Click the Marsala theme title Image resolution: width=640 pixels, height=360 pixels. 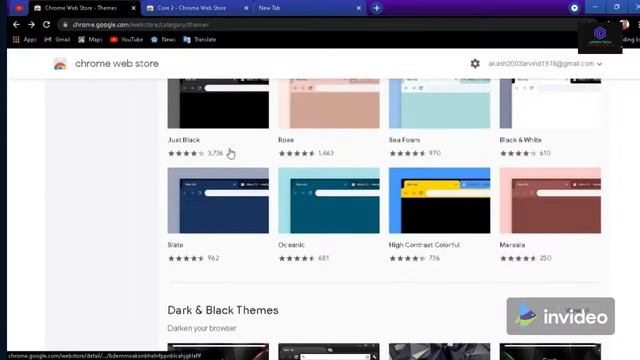[x=512, y=244]
